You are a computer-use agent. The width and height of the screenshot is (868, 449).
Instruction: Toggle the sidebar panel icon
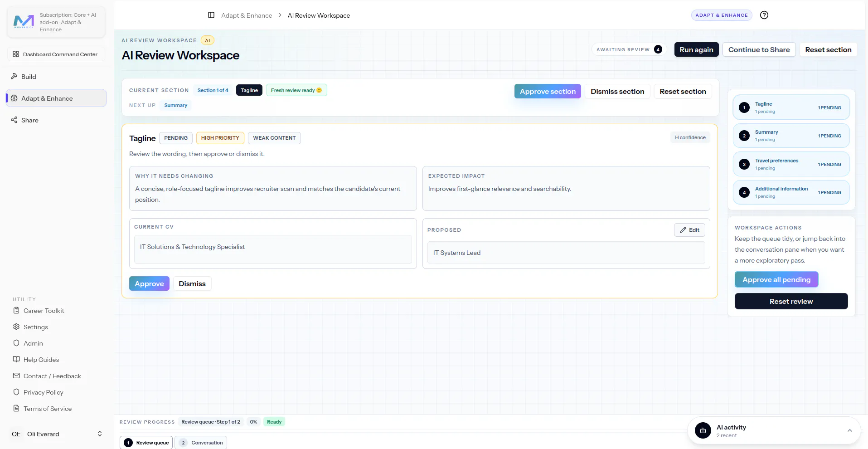(x=211, y=15)
